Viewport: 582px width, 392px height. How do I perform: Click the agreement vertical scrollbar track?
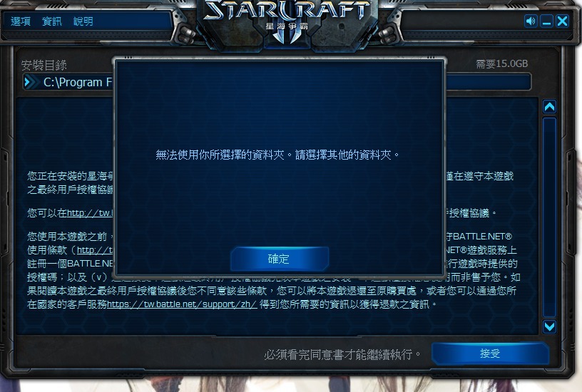(549, 217)
